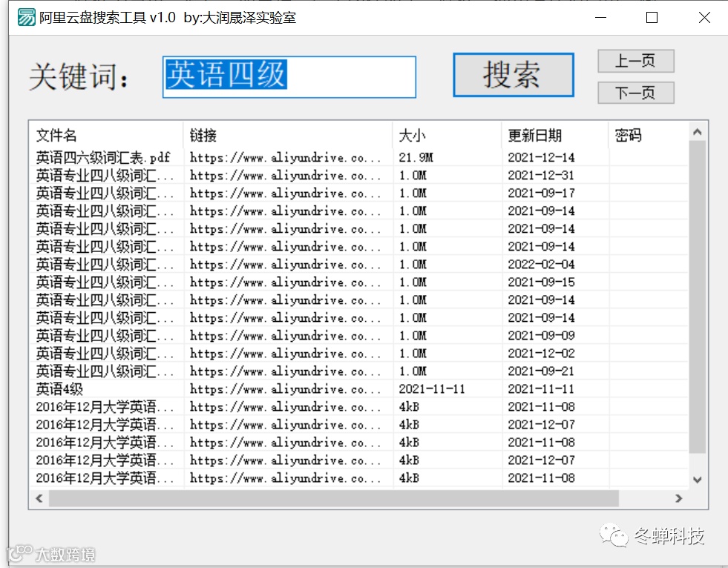
Task: Click the date cell 2021-09-17
Action: point(541,193)
